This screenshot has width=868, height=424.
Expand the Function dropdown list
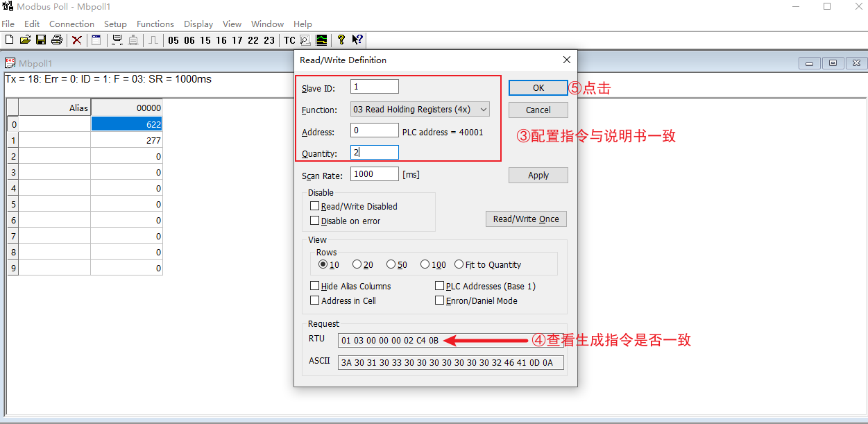(484, 109)
